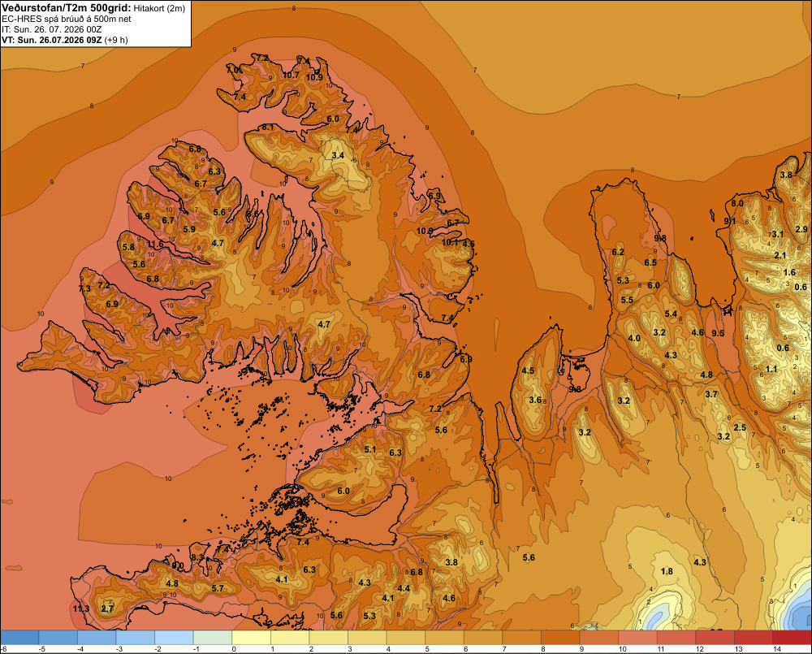Click the 'EC-HRES spá brúuð á 500m net' line
This screenshot has width=812, height=654.
[x=67, y=19]
